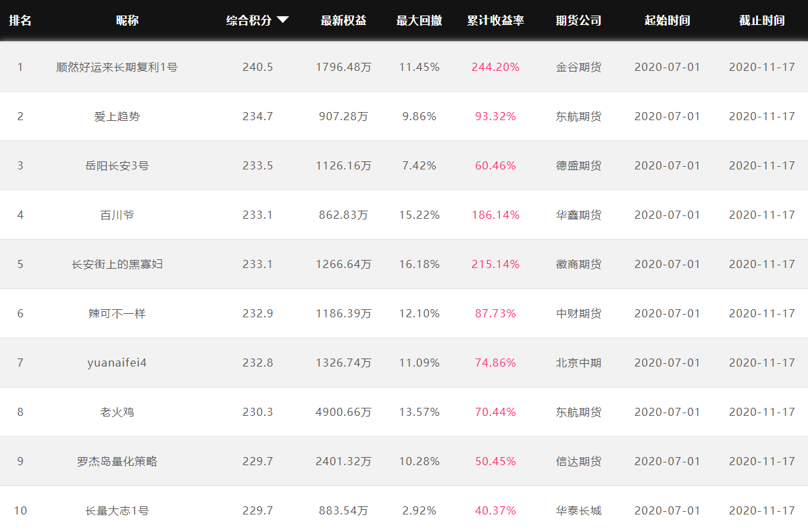Open trader 爱上趋势

[x=117, y=116]
